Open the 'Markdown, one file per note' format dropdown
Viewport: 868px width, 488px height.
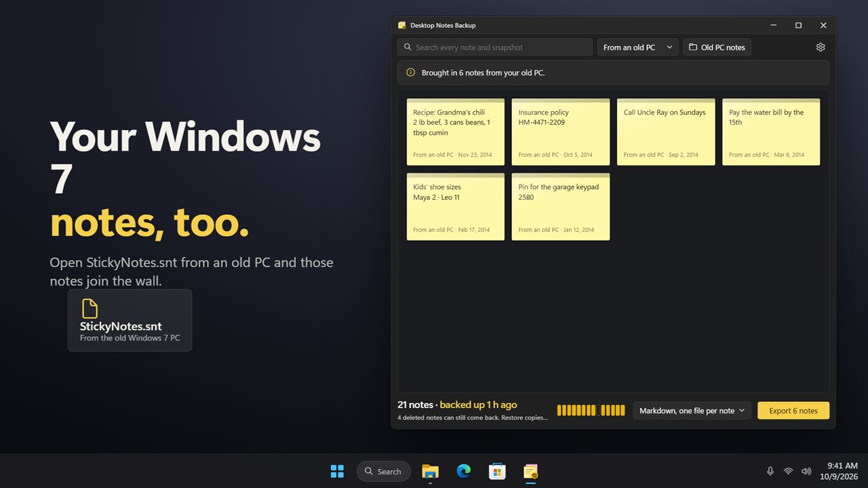(692, 411)
